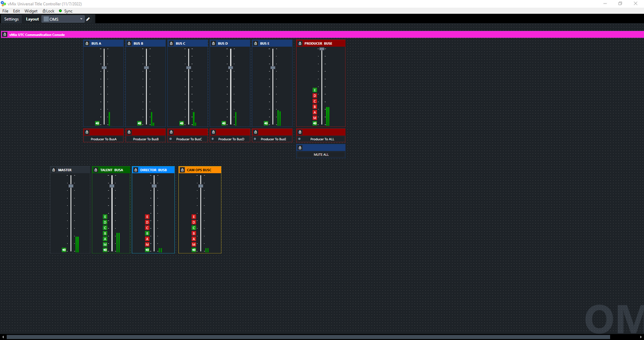The image size is (644, 340).
Task: Click the lock icon on BUS A header
Action: [x=87, y=43]
